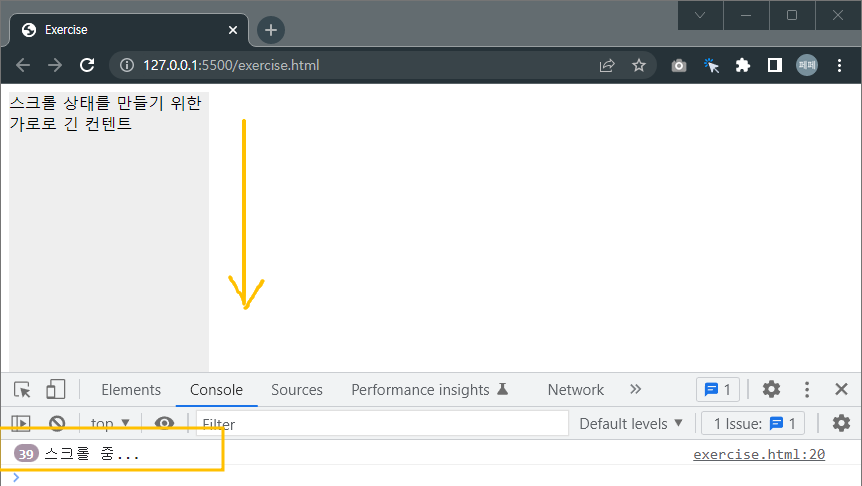Click the live expression eye icon
Screen dimensions: 862x486
point(164,423)
